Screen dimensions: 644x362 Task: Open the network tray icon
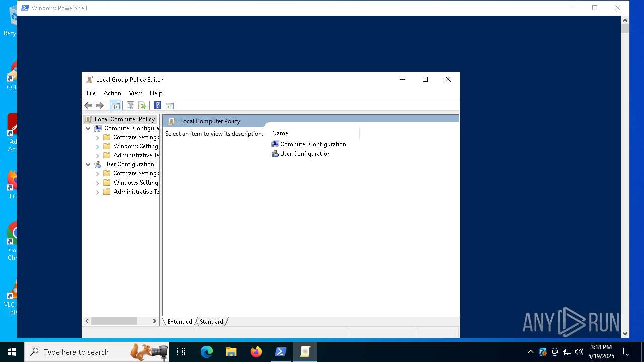point(567,352)
